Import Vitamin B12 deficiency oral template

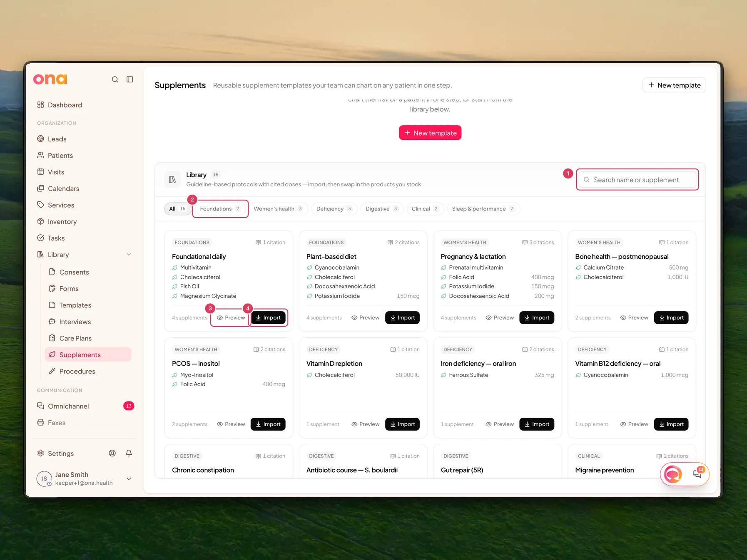[671, 424]
